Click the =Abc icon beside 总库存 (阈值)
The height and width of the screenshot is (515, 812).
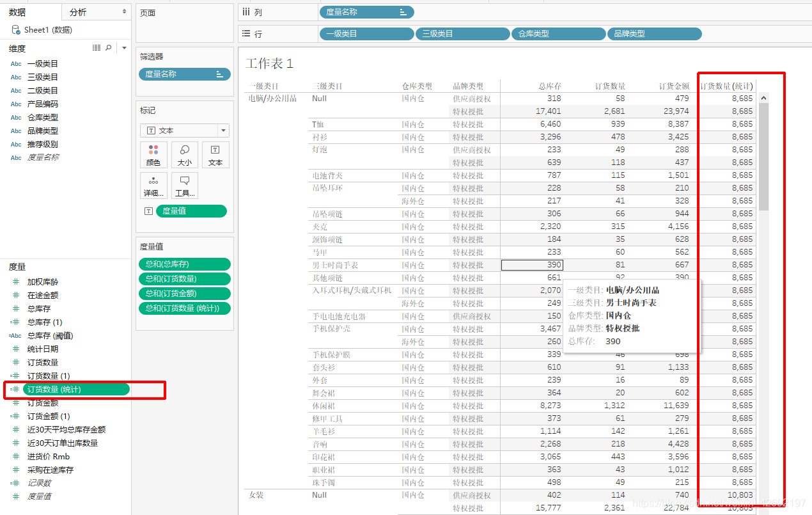[15, 336]
